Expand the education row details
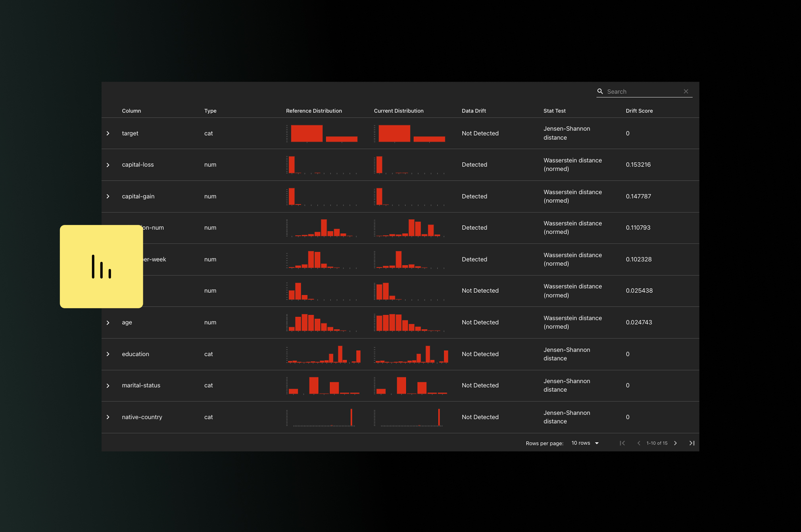The width and height of the screenshot is (801, 532). [108, 354]
